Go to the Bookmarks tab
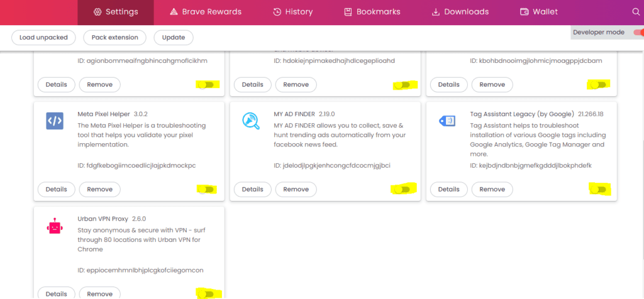Screen dimensions: 644x299 pos(372,12)
